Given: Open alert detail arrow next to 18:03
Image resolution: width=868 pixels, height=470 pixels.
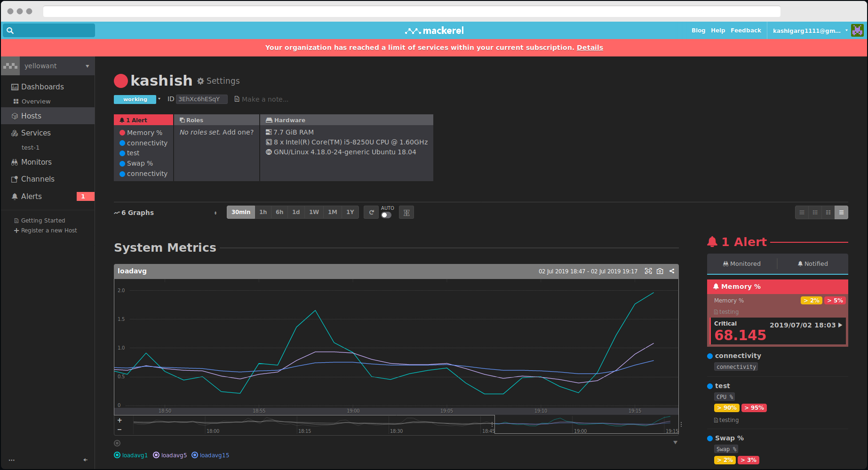Looking at the screenshot, I should (x=840, y=325).
